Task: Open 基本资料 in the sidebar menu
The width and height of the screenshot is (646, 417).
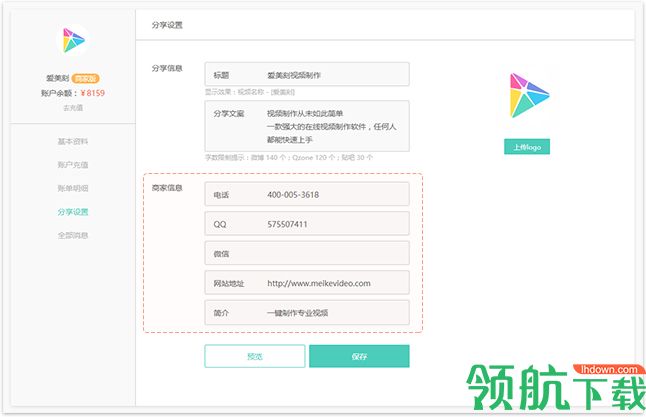Action: (73, 141)
